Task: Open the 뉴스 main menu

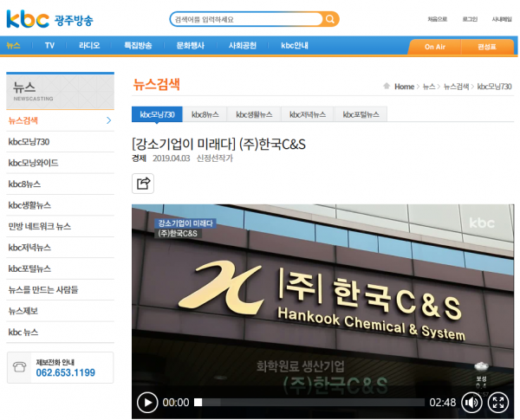Action: click(13, 45)
